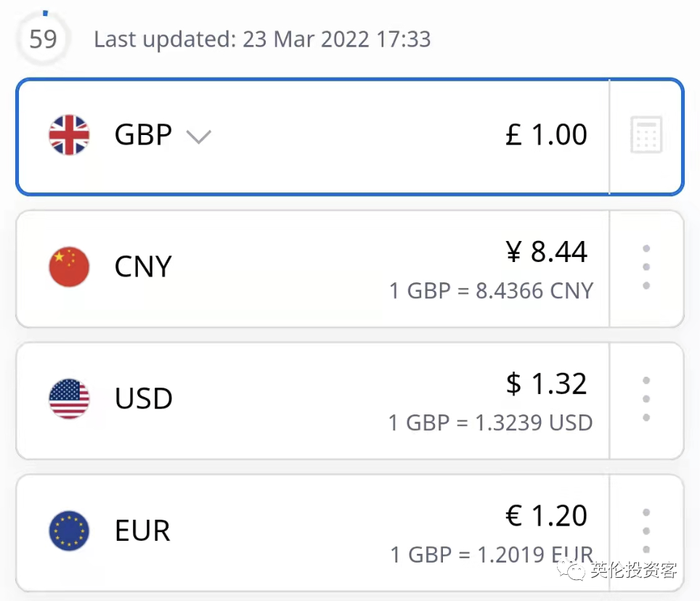
Task: Open EUR row three-dot options menu
Action: 646,531
